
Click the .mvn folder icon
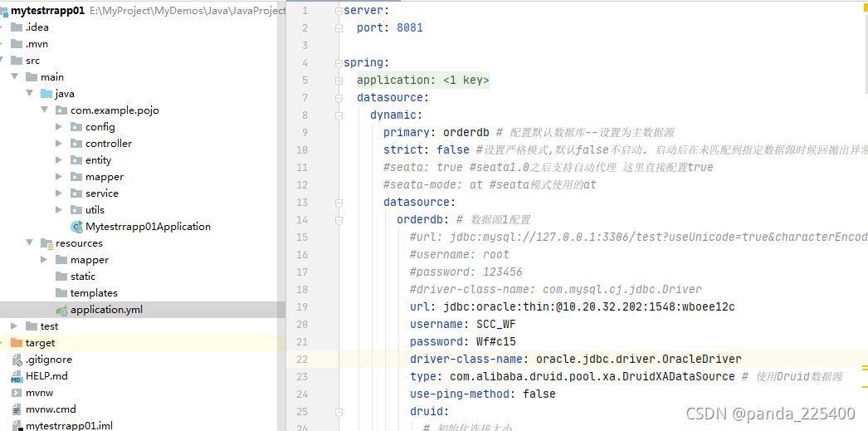coord(16,44)
